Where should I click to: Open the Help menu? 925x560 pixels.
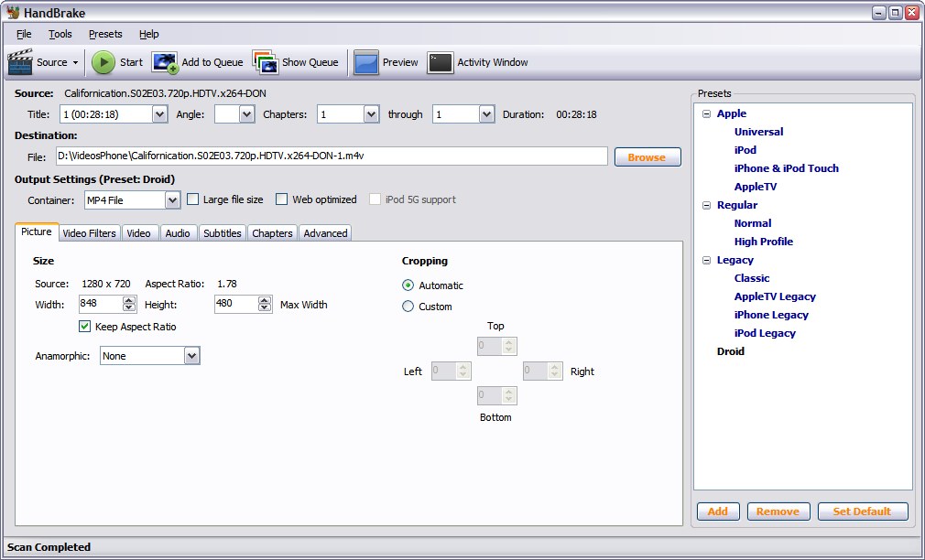pyautogui.click(x=148, y=34)
